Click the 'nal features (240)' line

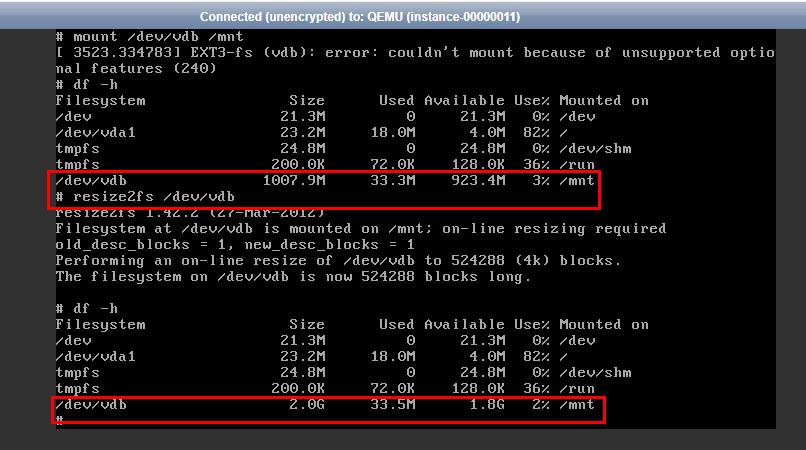136,68
